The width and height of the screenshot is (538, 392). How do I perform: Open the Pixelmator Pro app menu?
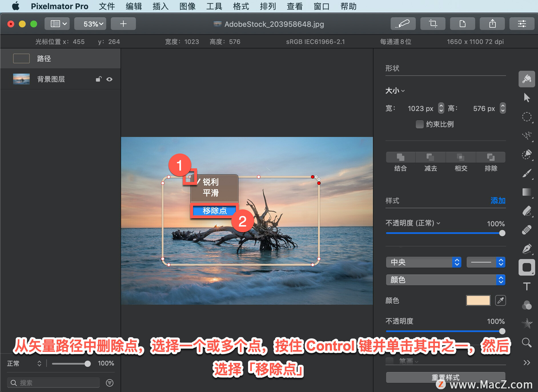tap(59, 6)
